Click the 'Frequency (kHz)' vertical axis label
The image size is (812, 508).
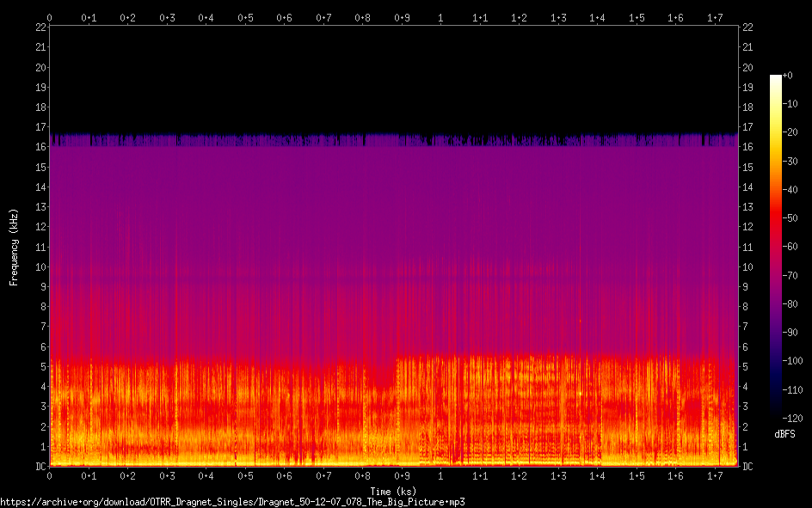(14, 247)
